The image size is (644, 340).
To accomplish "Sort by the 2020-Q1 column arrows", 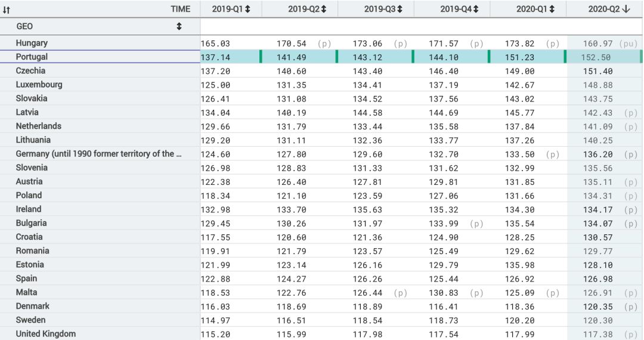I will 552,9.
